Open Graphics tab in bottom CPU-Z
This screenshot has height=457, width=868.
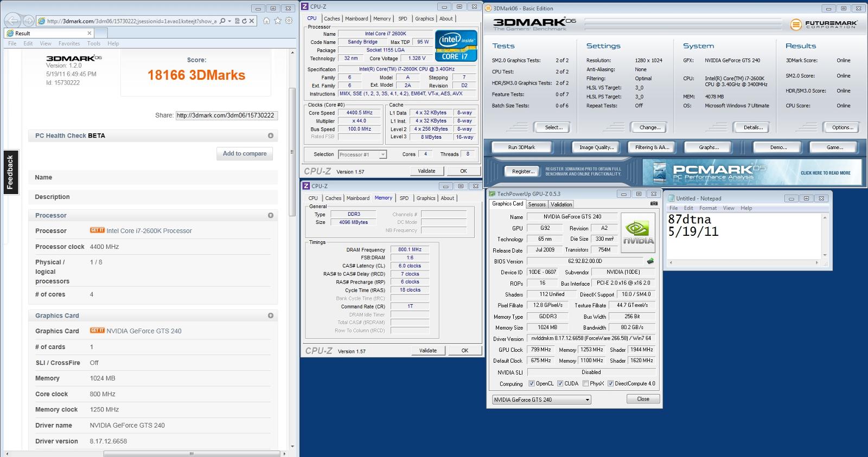point(426,198)
